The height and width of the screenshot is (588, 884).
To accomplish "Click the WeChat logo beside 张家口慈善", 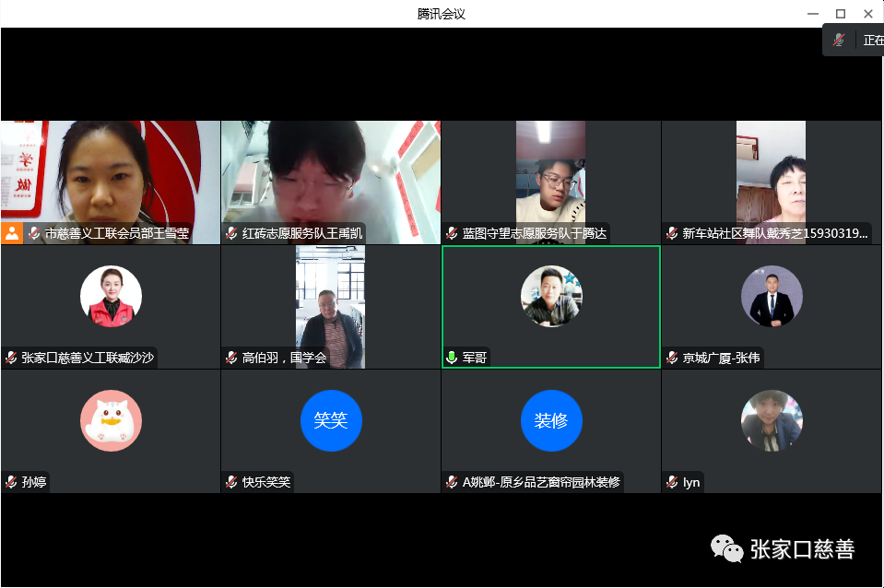I will point(726,549).
